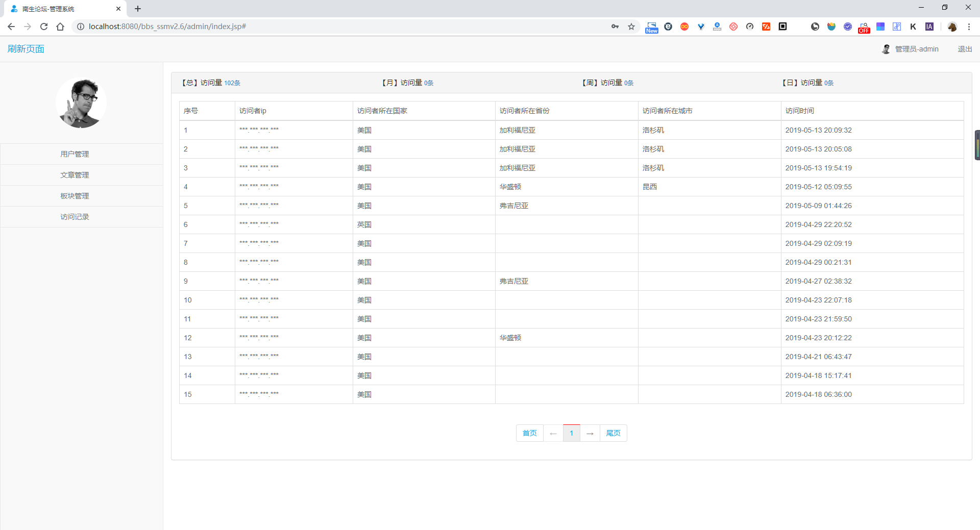The width and height of the screenshot is (980, 530).
Task: Open saved passwords key icon
Action: pyautogui.click(x=615, y=27)
